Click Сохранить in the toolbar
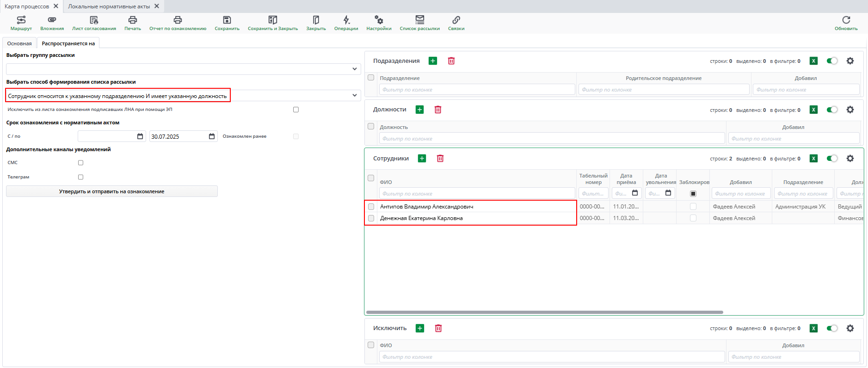 point(227,23)
